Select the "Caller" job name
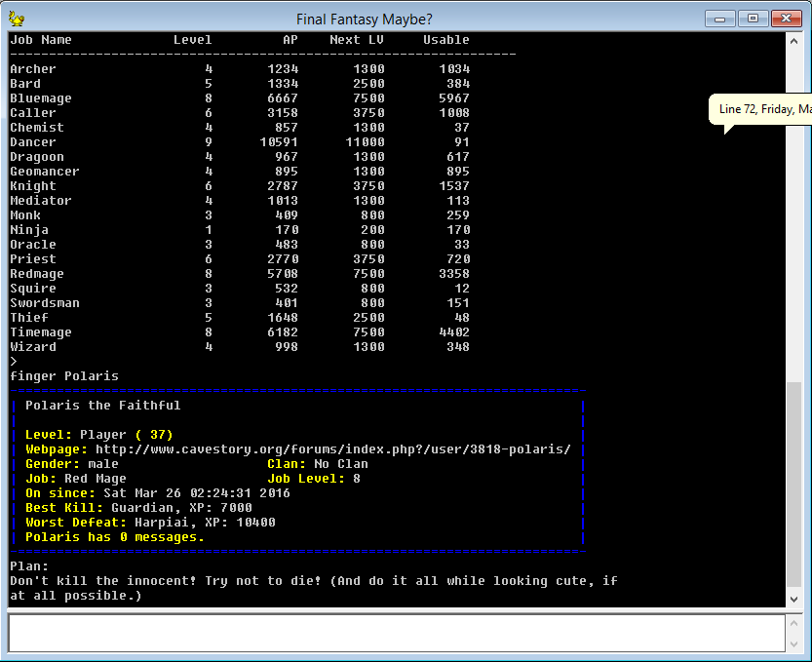Screen dimensions: 812x662 tap(32, 112)
